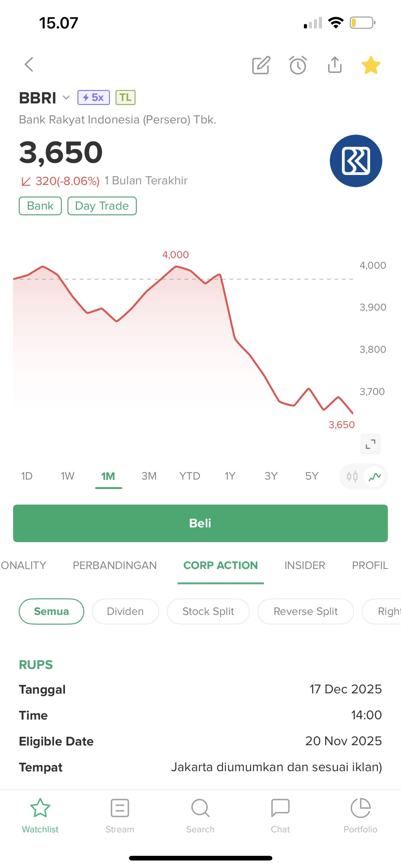The height and width of the screenshot is (868, 401).
Task: Tap the share icon
Action: tap(335, 65)
